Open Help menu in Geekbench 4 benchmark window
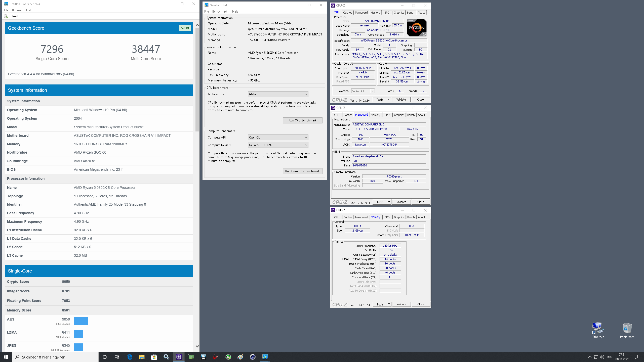Image resolution: width=644 pixels, height=362 pixels. [235, 12]
